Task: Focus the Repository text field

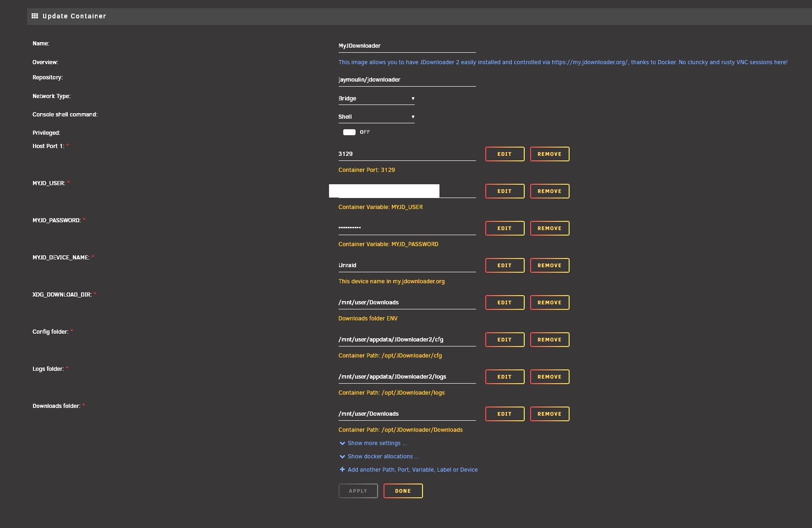Action: [x=407, y=80]
